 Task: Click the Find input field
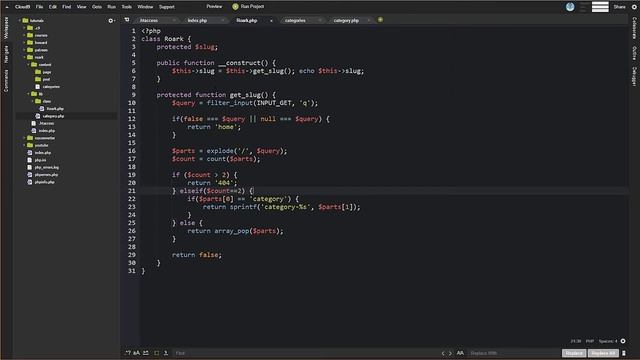[305, 353]
